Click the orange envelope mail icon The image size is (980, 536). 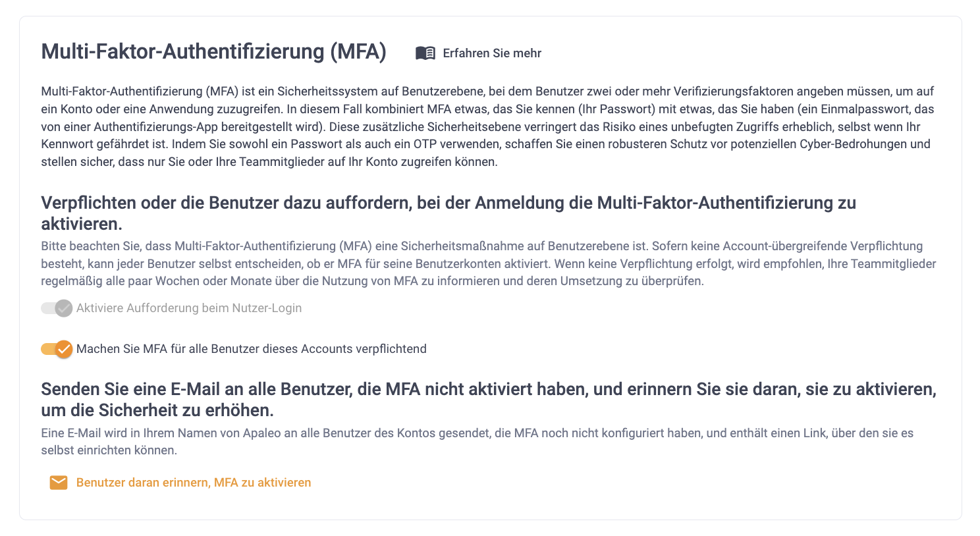(59, 483)
